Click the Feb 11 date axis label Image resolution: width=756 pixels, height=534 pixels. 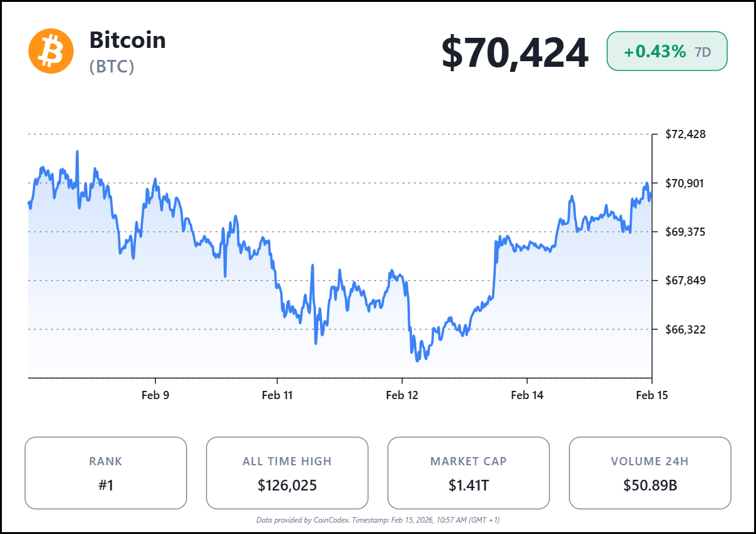point(277,395)
